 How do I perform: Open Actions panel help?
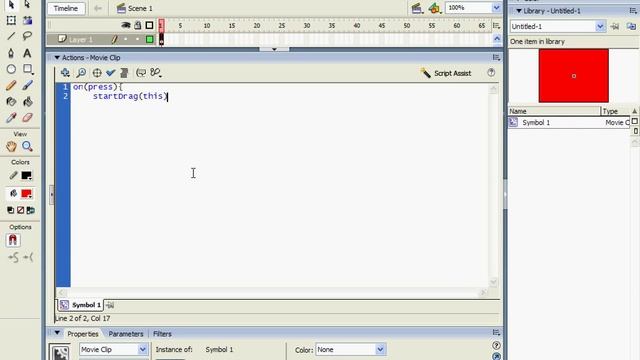point(491,73)
